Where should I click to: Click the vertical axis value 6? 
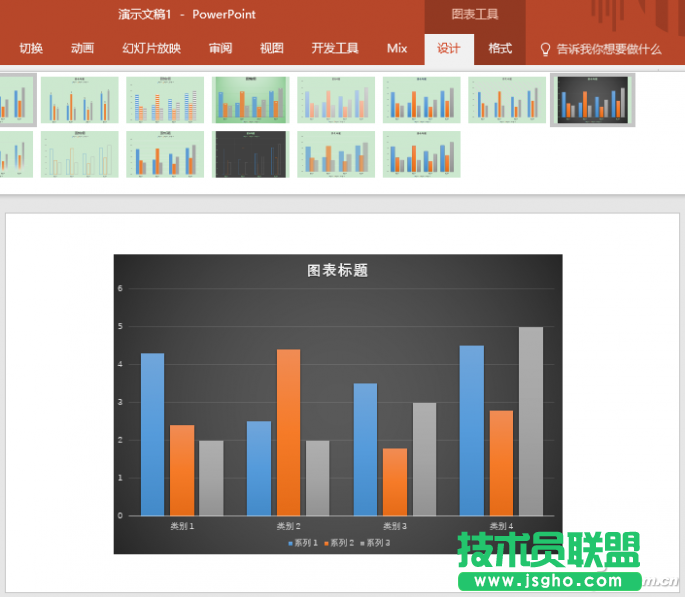120,288
